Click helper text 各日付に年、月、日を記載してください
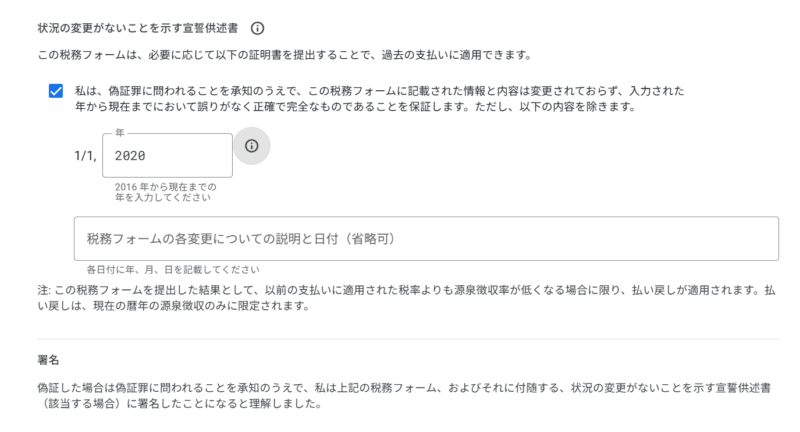 pyautogui.click(x=172, y=269)
